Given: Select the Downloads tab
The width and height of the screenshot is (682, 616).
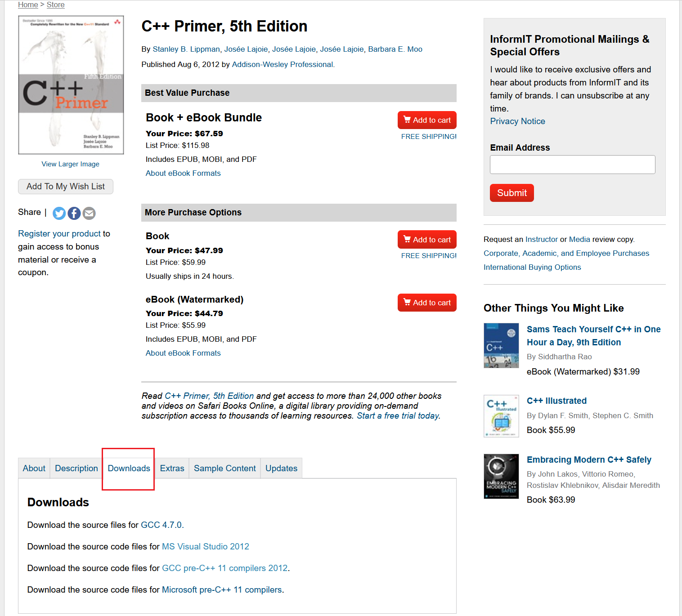Looking at the screenshot, I should click(129, 468).
